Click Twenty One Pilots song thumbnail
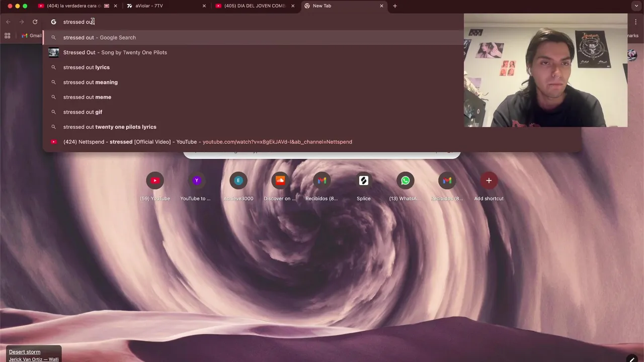Screen dimensions: 644x362 pos(53,52)
